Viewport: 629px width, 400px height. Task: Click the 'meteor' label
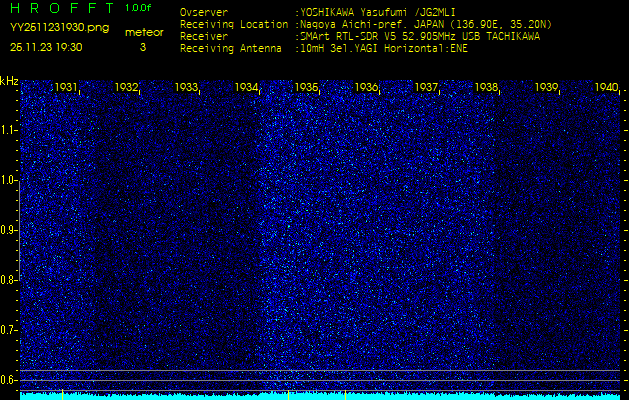click(144, 32)
